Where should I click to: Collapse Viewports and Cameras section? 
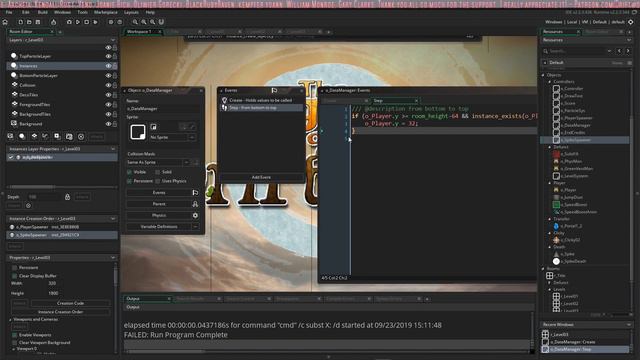(11, 320)
